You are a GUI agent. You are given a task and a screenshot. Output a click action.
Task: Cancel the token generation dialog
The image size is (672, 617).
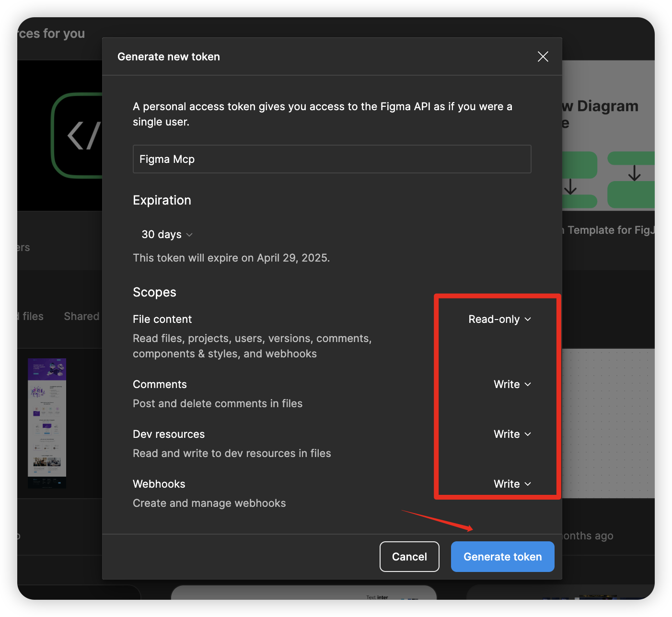coord(409,557)
